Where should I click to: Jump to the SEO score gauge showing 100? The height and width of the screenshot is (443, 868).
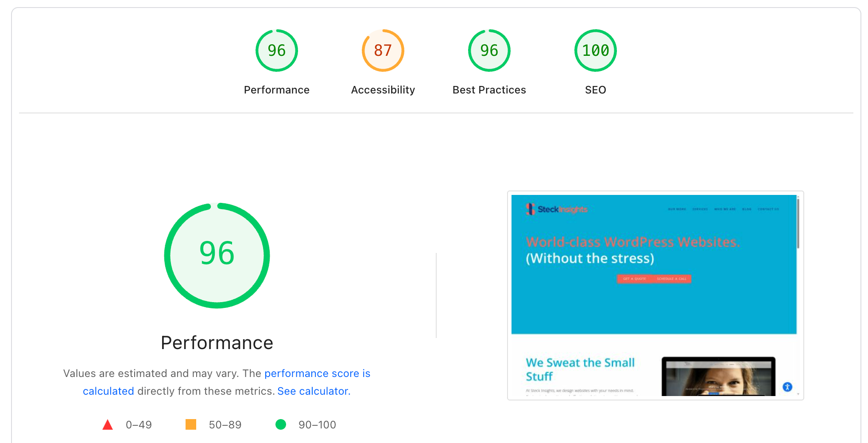click(x=595, y=51)
